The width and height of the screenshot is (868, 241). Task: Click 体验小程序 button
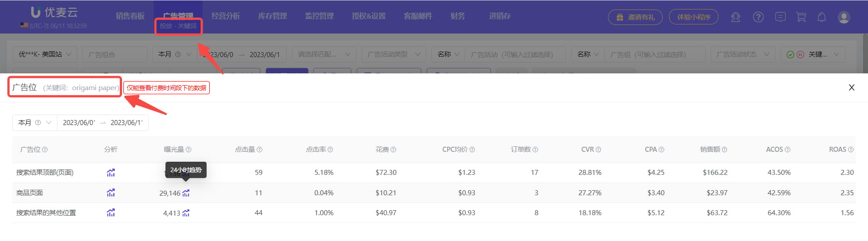coord(693,17)
